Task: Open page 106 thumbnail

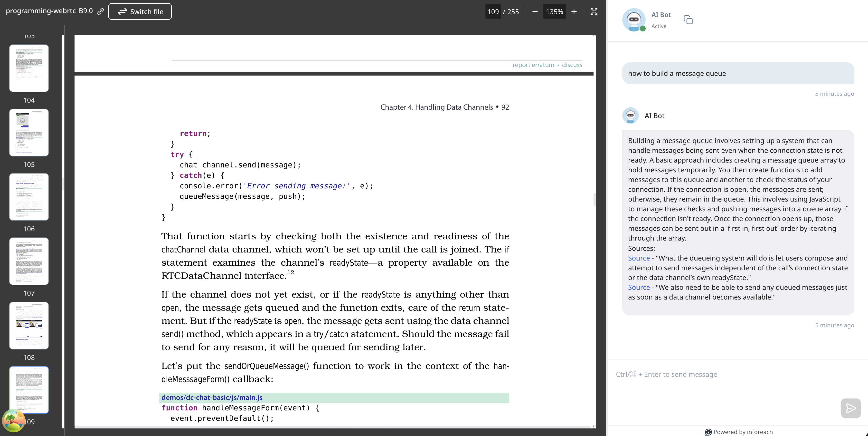Action: [29, 197]
